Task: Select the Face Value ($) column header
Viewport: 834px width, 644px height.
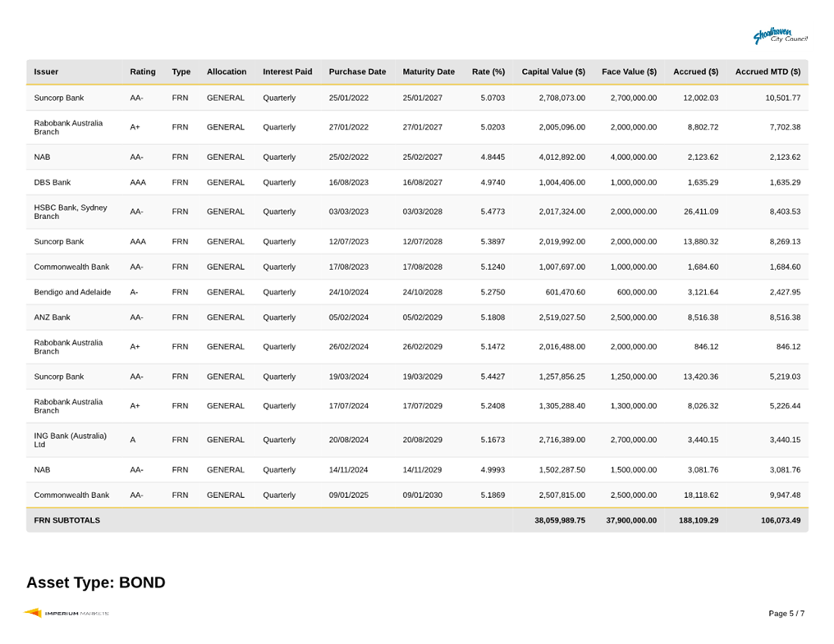Action: (x=630, y=72)
